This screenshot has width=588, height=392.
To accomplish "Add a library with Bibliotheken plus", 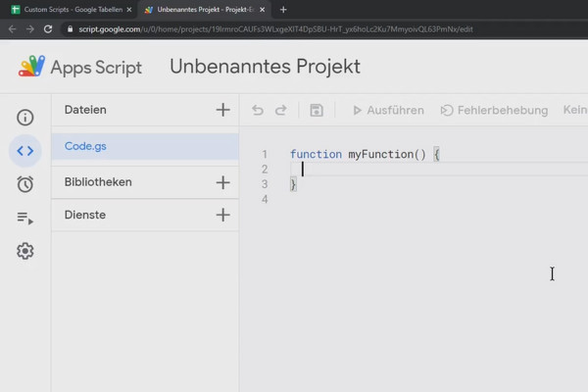I will 222,182.
